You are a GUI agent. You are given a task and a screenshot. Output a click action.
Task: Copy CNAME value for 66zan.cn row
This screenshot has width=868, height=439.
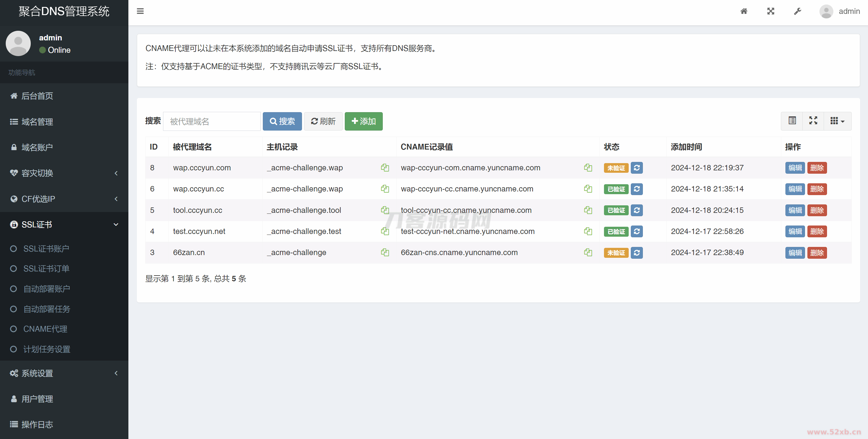(x=588, y=252)
